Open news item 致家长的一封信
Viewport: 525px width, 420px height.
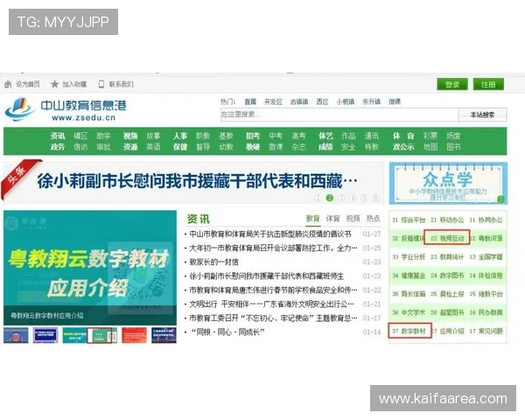pos(213,262)
